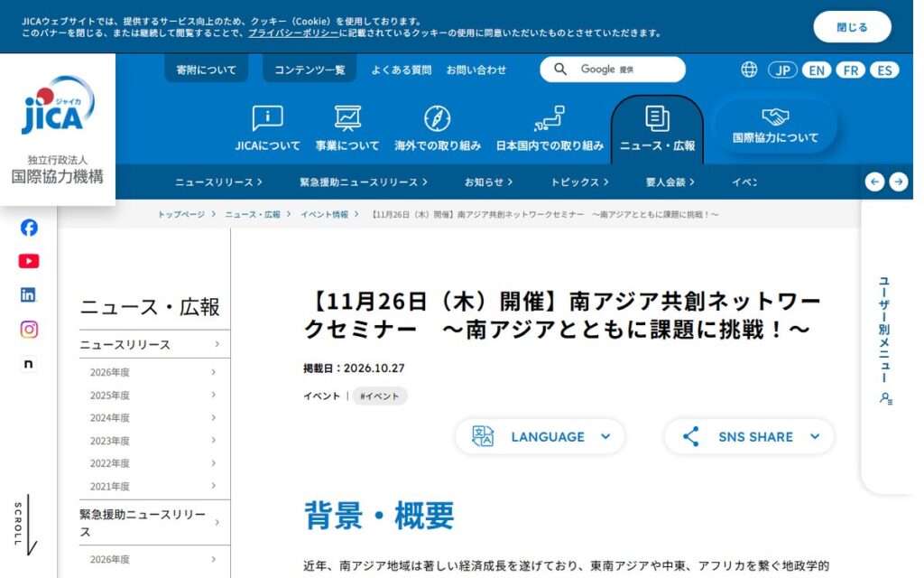924x578 pixels.
Task: Click the #イベント tag
Action: point(380,396)
